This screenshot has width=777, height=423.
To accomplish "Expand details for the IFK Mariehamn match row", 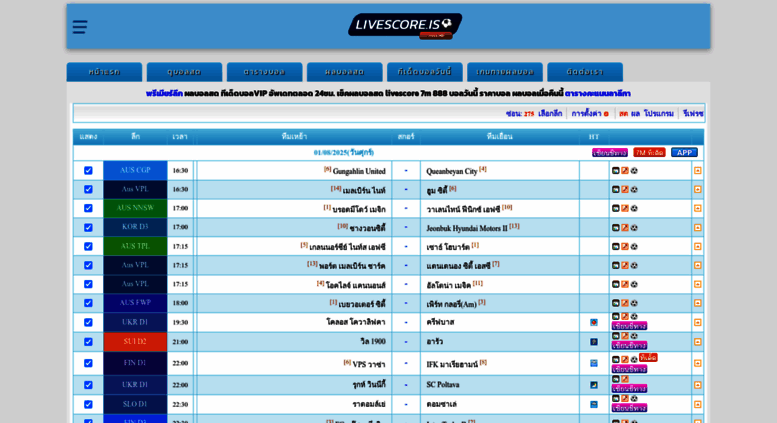I will coord(697,363).
